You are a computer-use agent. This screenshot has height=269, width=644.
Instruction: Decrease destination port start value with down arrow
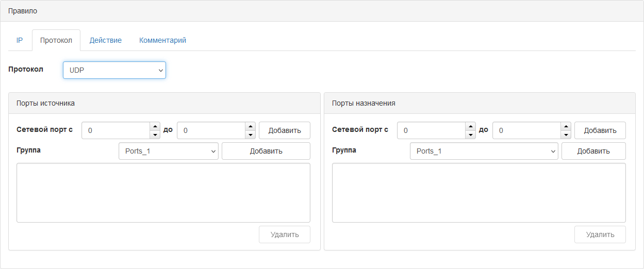pyautogui.click(x=470, y=134)
